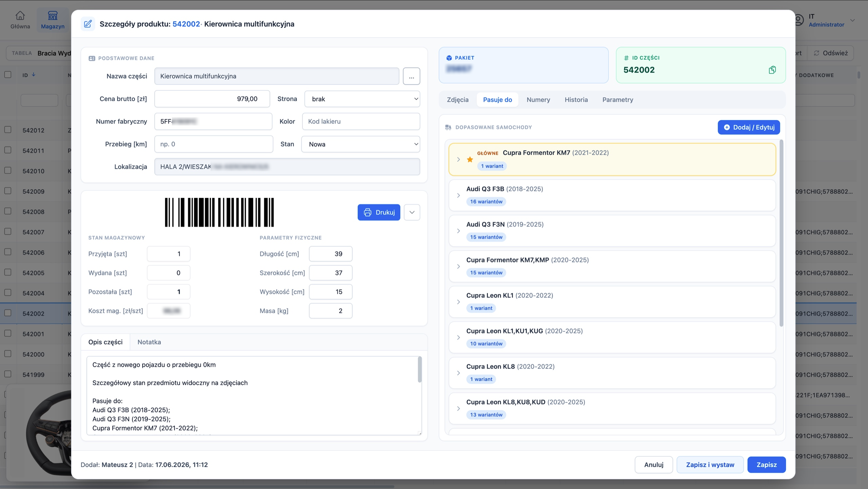Viewport: 868px width, 489px height.
Task: Tick the checkbox for row 542012
Action: click(8, 130)
